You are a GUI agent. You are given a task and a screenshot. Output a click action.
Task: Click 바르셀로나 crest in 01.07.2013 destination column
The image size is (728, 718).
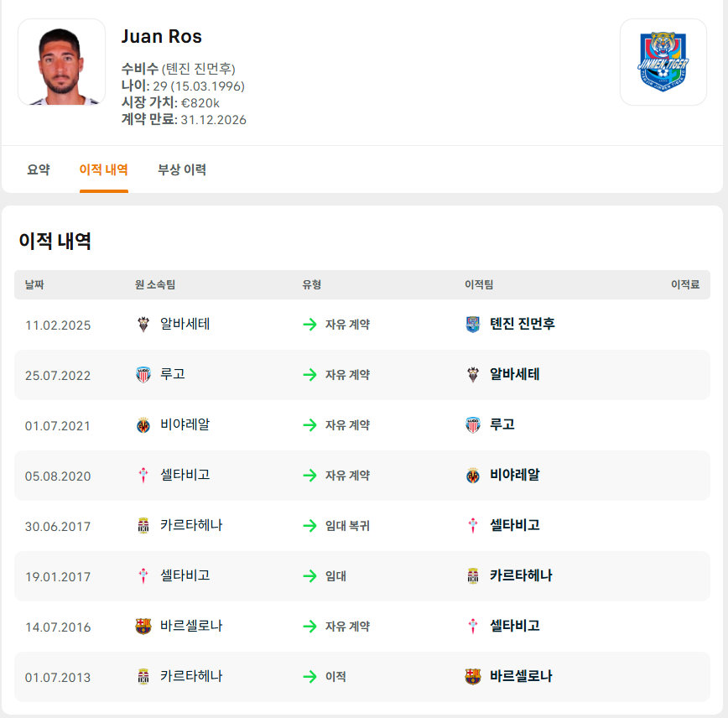(473, 677)
